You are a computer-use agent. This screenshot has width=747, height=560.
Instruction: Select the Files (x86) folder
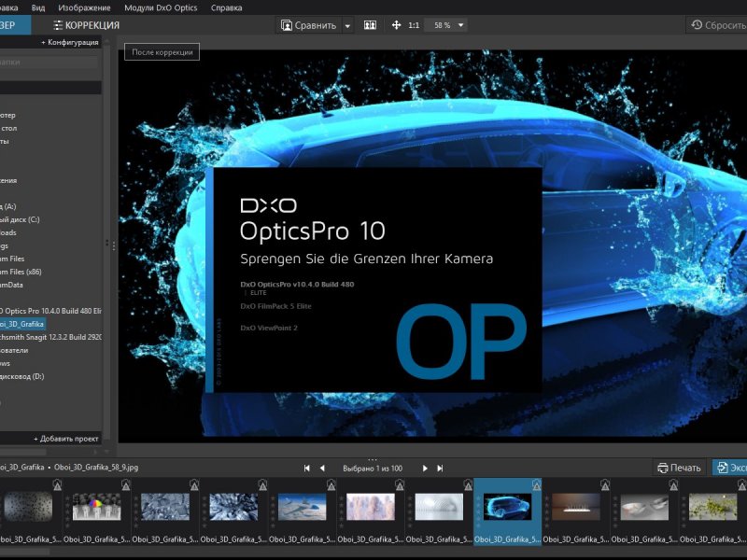pyautogui.click(x=21, y=272)
